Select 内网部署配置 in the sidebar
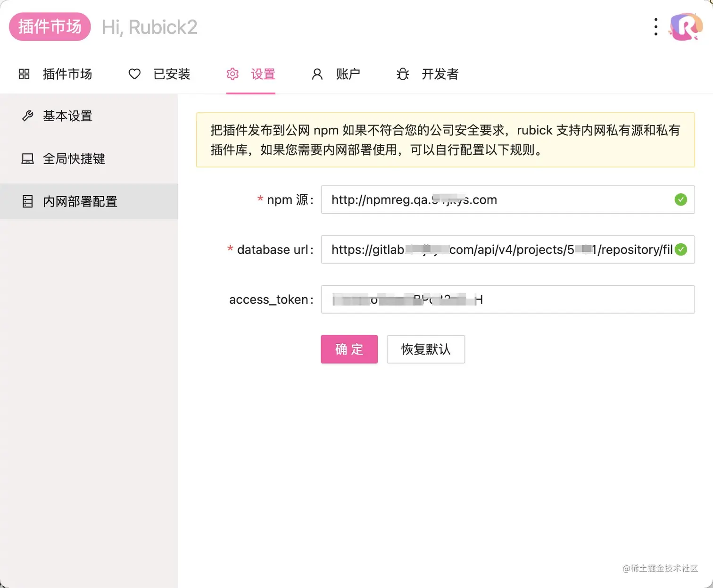Screen dimensions: 713x588 [x=89, y=201]
